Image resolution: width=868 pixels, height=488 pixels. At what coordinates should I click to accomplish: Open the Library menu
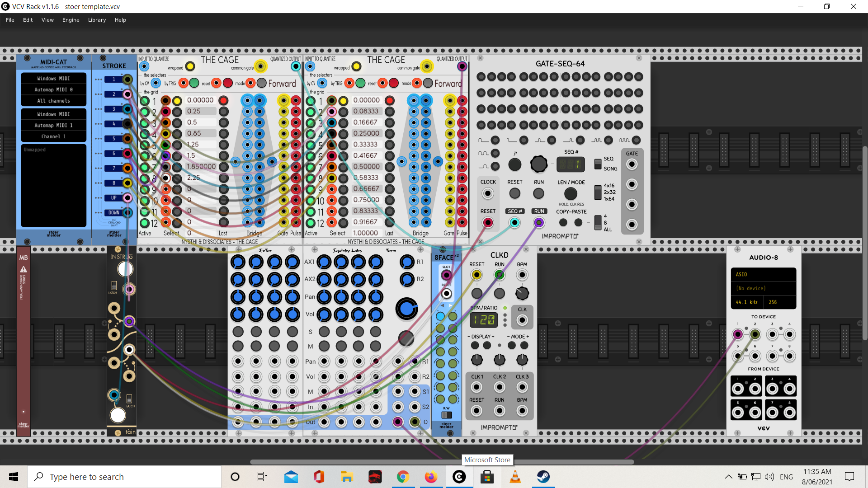(x=97, y=20)
